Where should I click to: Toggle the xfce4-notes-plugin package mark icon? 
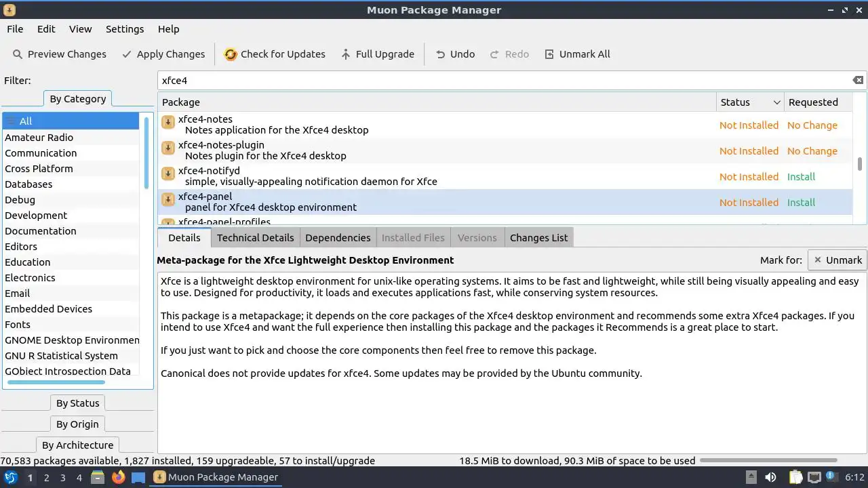tap(168, 148)
